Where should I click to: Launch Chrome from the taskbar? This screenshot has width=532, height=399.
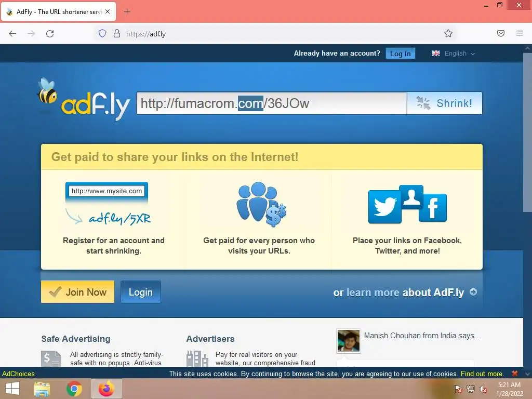point(74,389)
